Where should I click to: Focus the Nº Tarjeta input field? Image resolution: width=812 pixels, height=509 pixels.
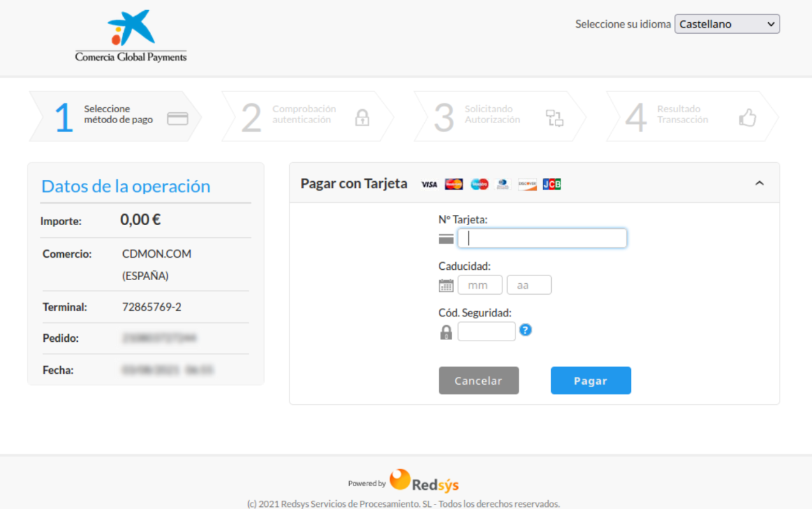tap(542, 239)
